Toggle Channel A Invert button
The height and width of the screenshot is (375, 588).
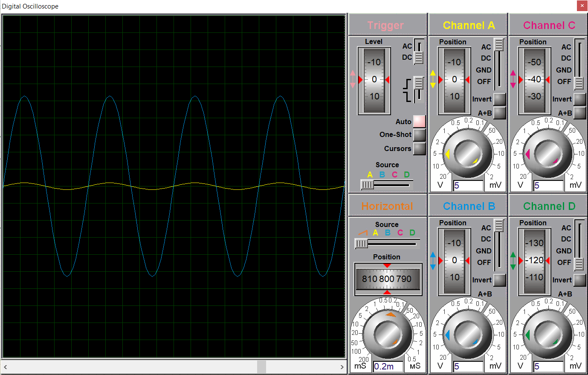tap(499, 99)
